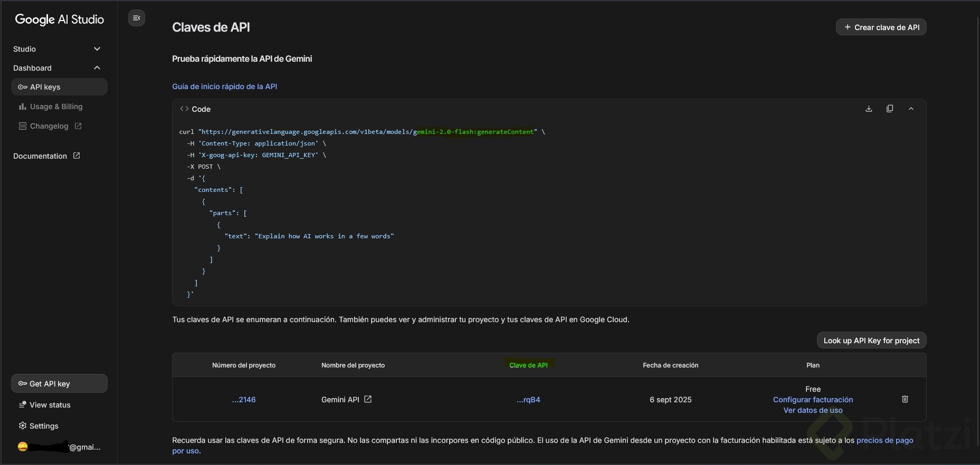Image resolution: width=980 pixels, height=465 pixels.
Task: Click the Documentation external link icon
Action: click(77, 156)
